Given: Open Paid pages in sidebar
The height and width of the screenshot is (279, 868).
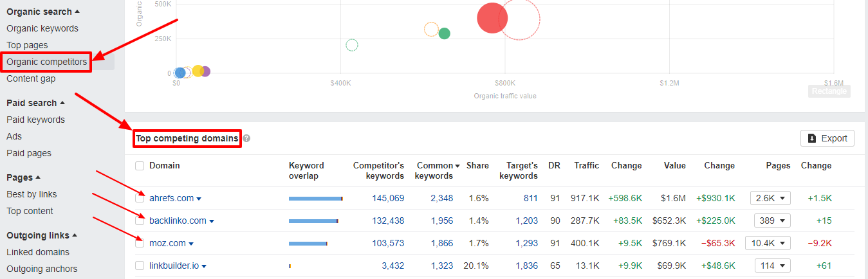Looking at the screenshot, I should point(29,153).
